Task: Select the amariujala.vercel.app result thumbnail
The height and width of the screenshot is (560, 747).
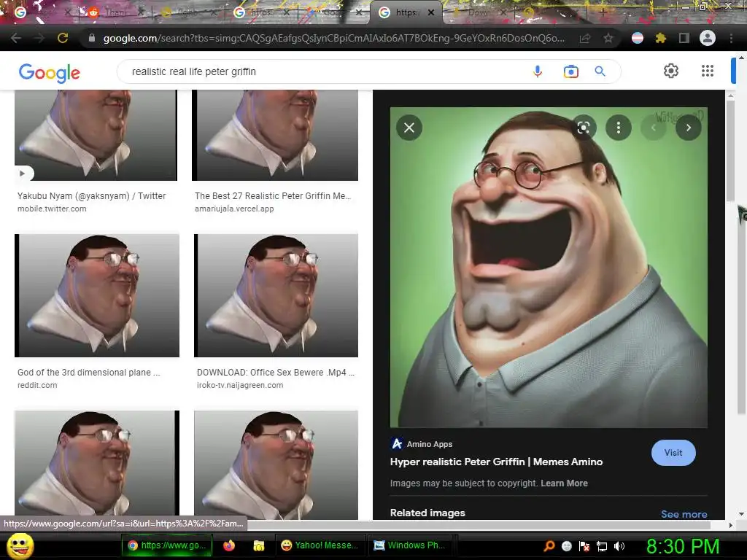Action: [x=275, y=135]
